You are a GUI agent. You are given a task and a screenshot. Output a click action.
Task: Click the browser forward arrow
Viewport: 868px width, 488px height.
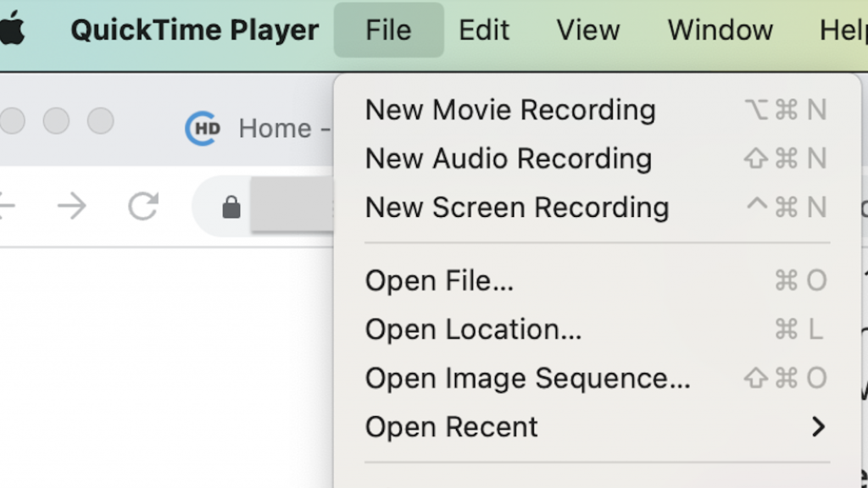tap(72, 207)
